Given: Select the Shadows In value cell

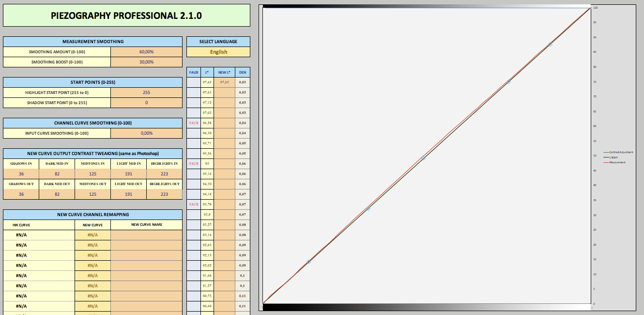Looking at the screenshot, I should pos(21,174).
